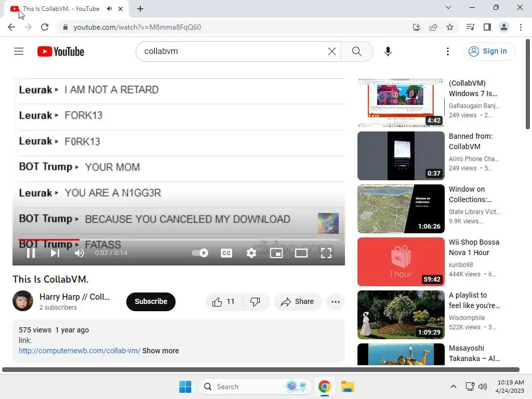Close the This Is CollabVM tab

[x=121, y=9]
